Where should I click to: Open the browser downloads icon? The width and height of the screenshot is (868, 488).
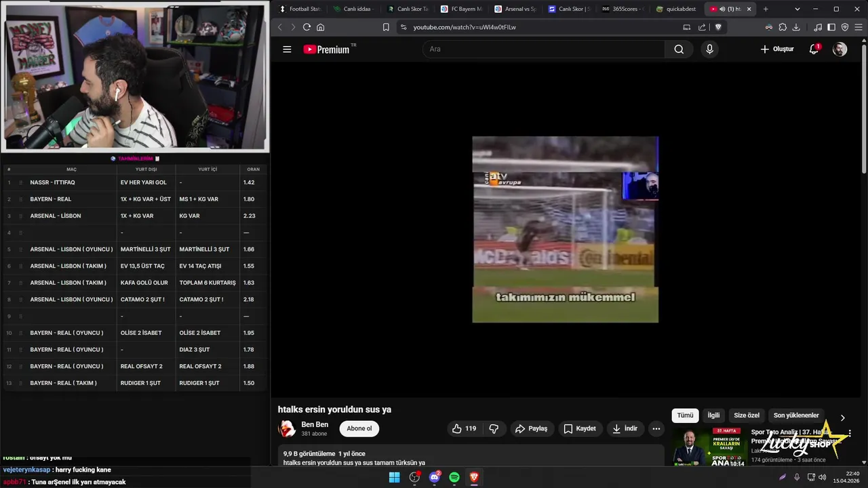click(796, 27)
